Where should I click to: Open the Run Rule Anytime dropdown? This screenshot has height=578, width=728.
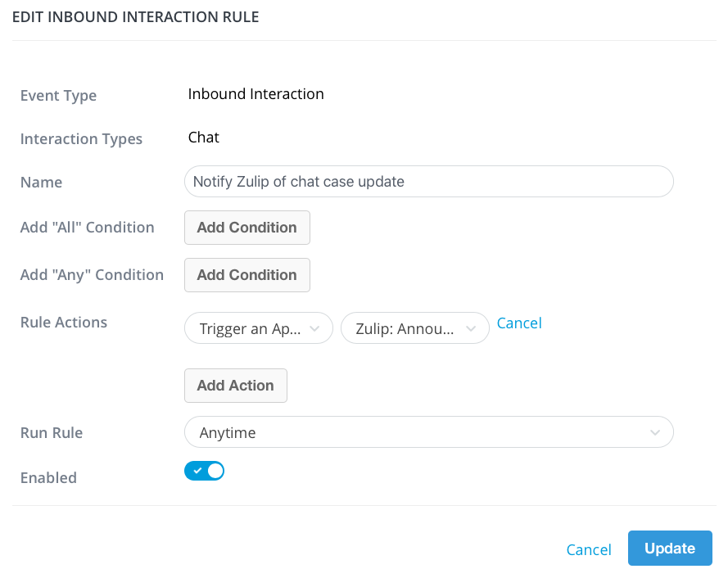pyautogui.click(x=429, y=432)
